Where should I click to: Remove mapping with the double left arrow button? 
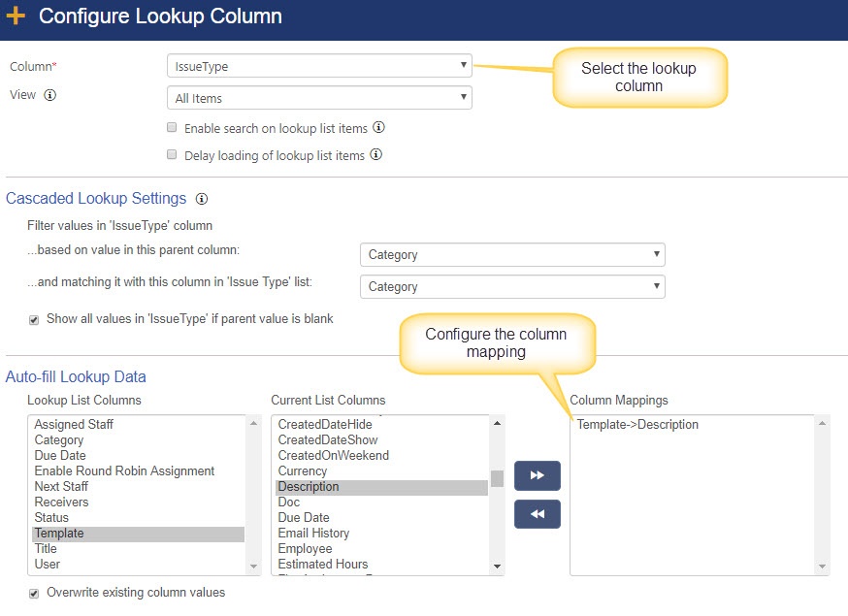point(537,514)
